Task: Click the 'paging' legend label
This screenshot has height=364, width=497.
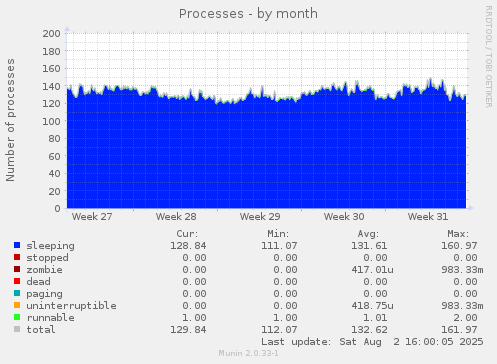Action: click(x=44, y=294)
